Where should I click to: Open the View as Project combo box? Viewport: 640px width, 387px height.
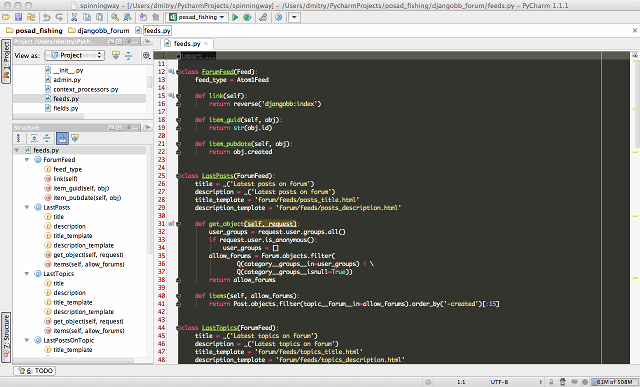tap(74, 55)
